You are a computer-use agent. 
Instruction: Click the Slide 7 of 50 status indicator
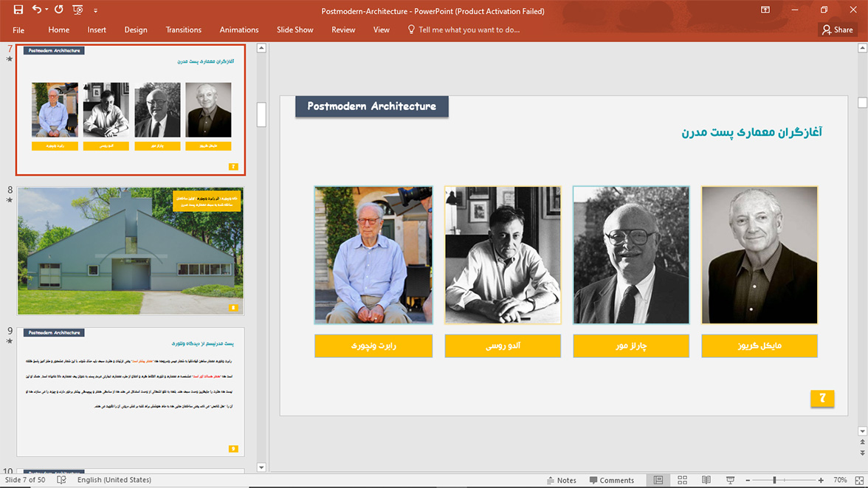[x=25, y=480]
